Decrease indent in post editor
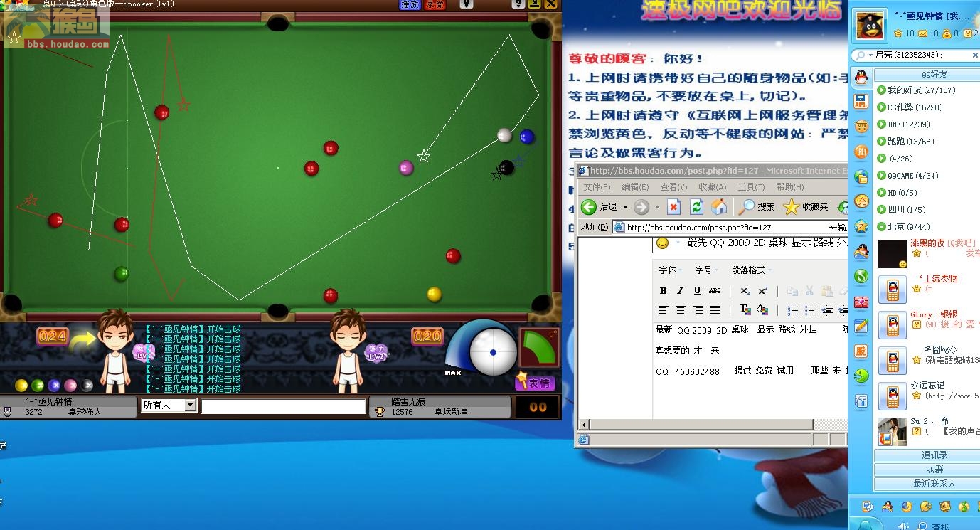The image size is (980, 530). (x=827, y=310)
